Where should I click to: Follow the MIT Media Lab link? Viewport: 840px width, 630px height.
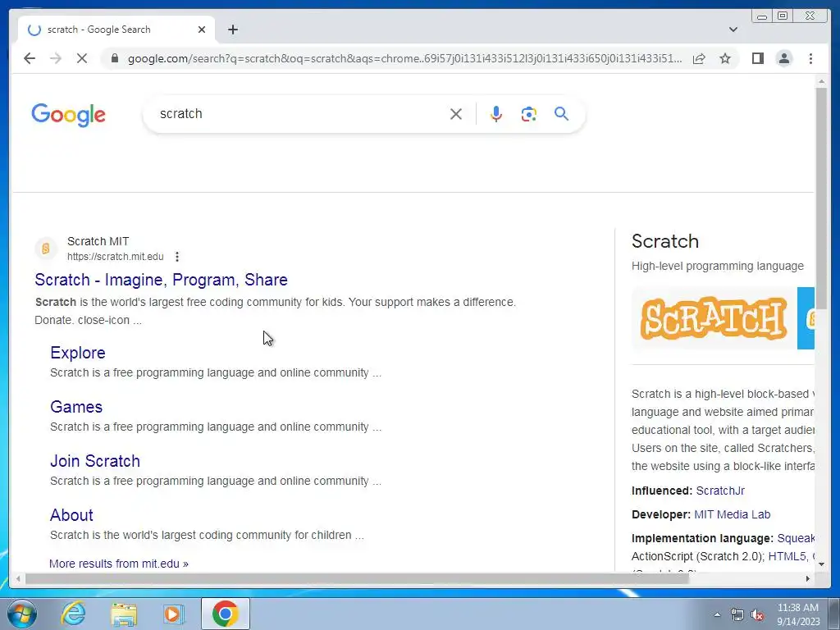tap(732, 514)
